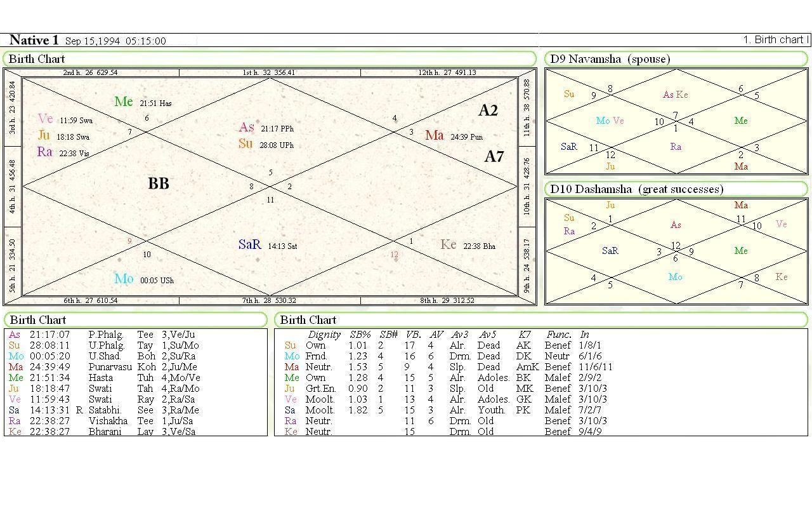Viewport: 812px width, 508px height.
Task: Click Mo in the D10 Dashamsha chart
Action: coord(676,277)
